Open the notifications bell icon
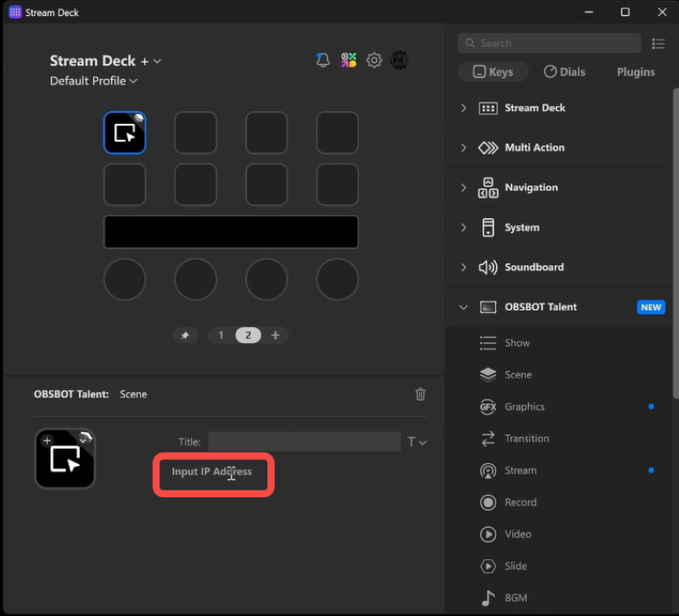This screenshot has width=679, height=616. click(323, 60)
